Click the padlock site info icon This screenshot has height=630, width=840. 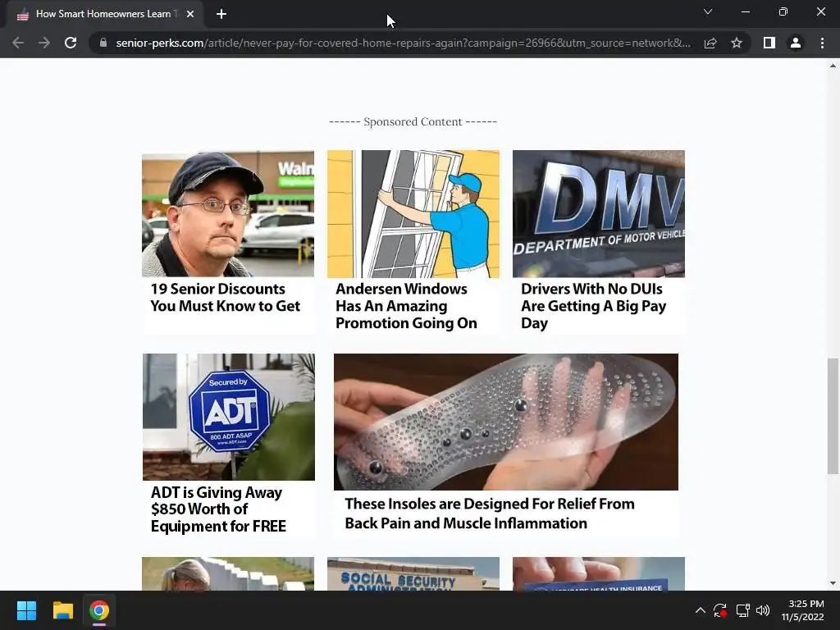pos(103,43)
